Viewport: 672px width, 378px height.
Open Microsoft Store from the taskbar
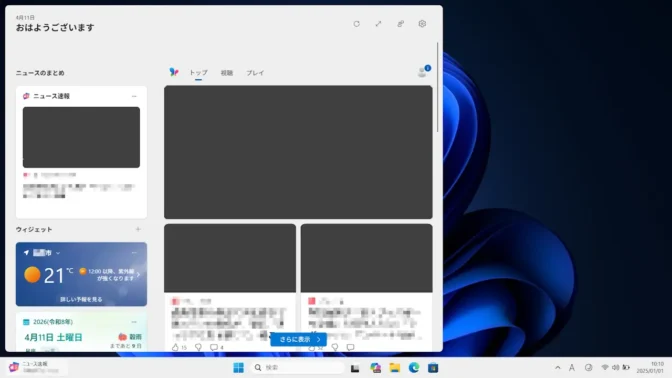(433, 368)
